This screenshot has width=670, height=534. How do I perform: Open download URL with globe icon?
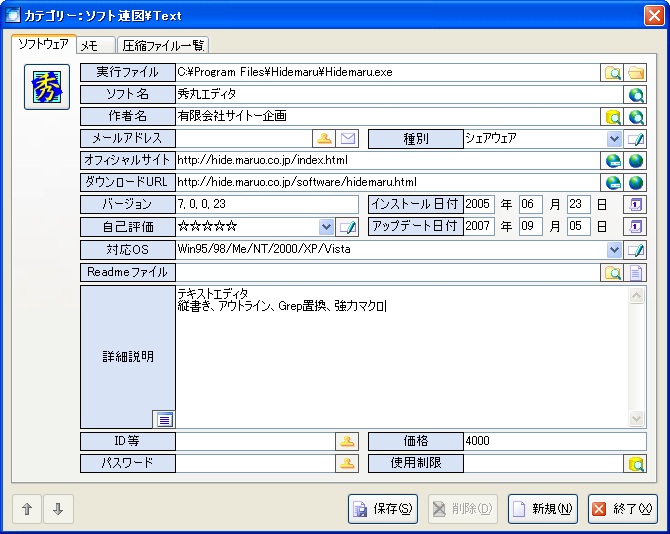pyautogui.click(x=635, y=183)
